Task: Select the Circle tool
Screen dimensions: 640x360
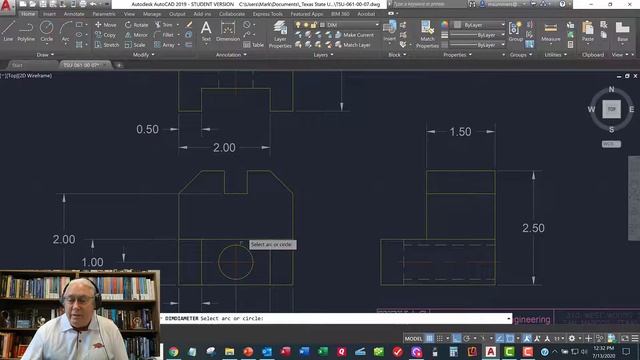Action: pyautogui.click(x=47, y=31)
